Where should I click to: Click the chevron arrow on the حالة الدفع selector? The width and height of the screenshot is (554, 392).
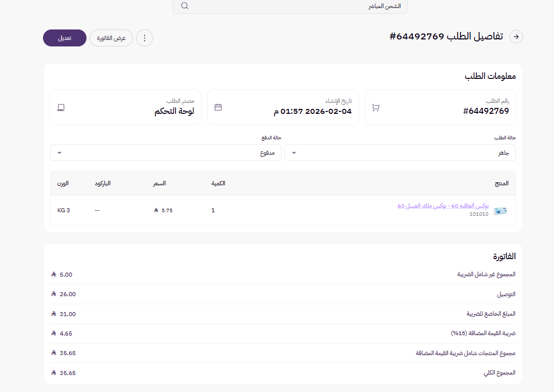pos(59,152)
